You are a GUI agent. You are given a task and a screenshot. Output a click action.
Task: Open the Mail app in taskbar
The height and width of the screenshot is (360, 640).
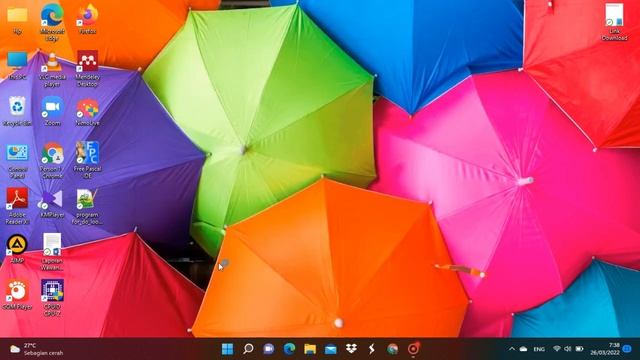331,349
